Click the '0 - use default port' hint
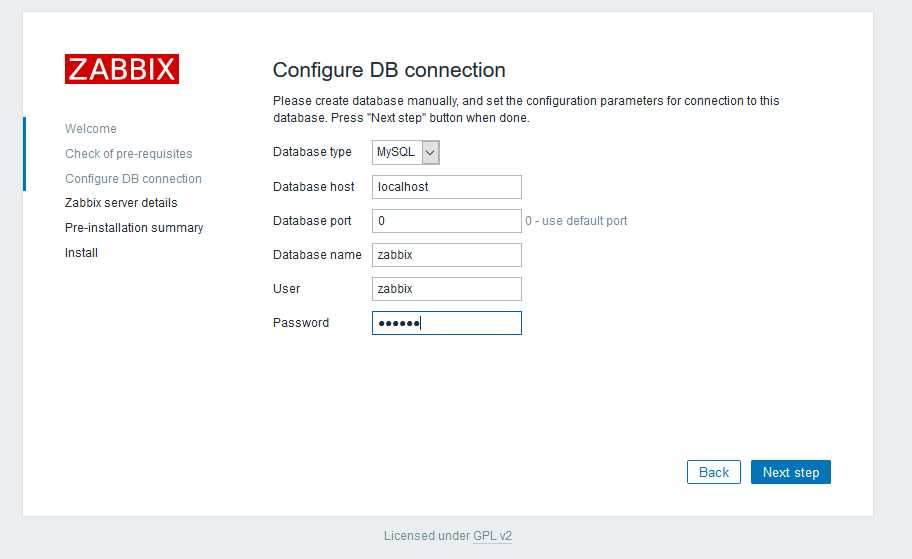Viewport: 912px width, 559px height. (576, 221)
